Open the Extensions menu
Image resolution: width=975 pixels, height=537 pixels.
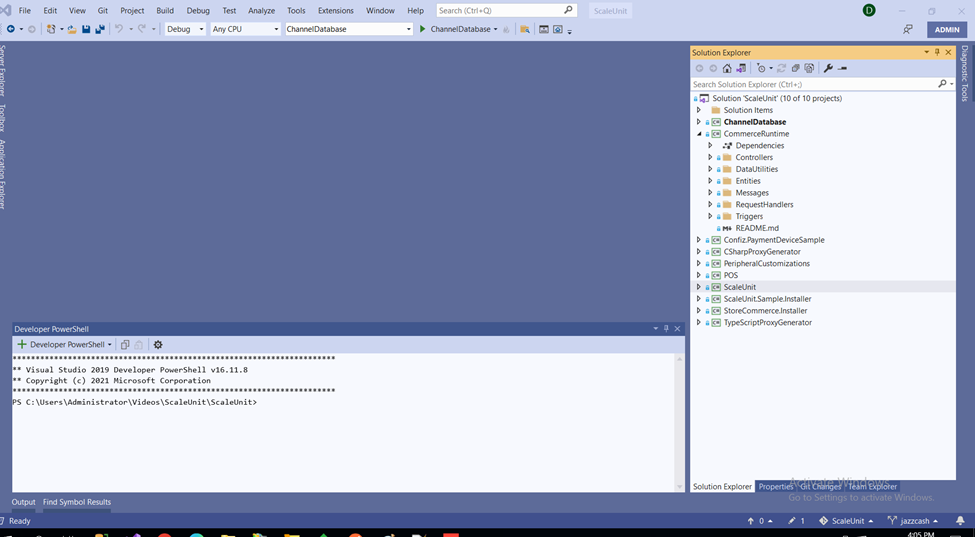pos(336,11)
